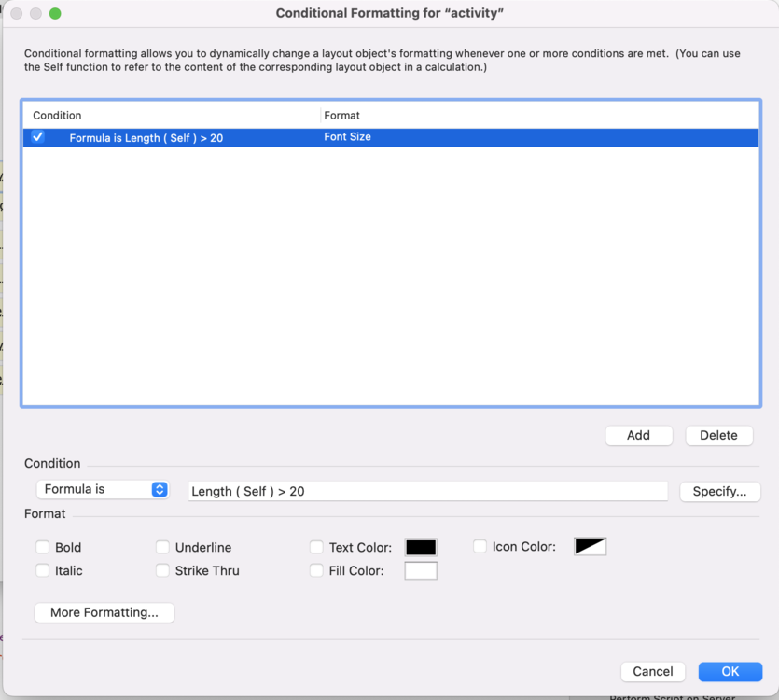Open More Formatting... options
Viewport: 779px width, 700px height.
[x=104, y=612]
